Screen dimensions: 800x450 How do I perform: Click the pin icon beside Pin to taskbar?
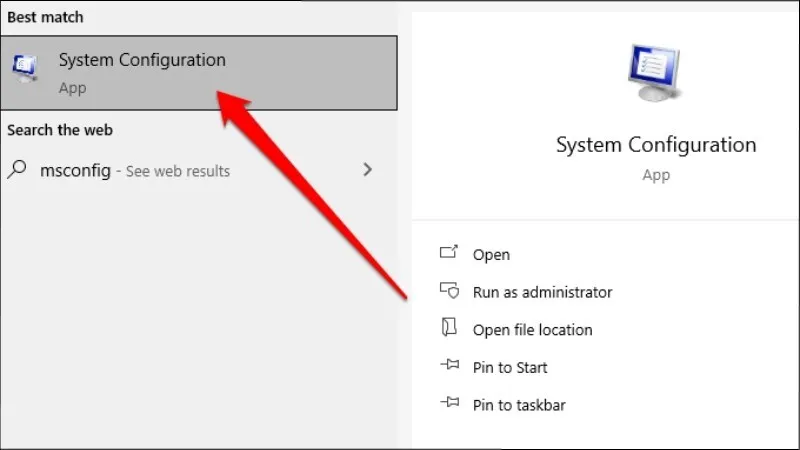click(x=449, y=404)
